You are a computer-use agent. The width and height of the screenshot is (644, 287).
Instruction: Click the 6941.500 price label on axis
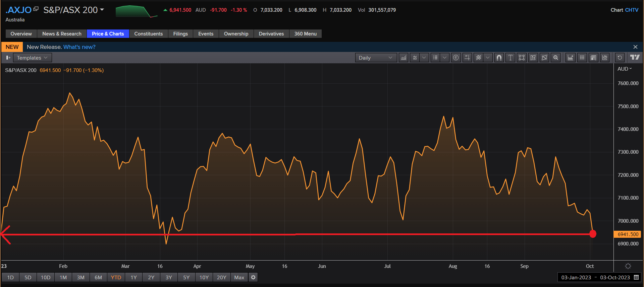628,234
